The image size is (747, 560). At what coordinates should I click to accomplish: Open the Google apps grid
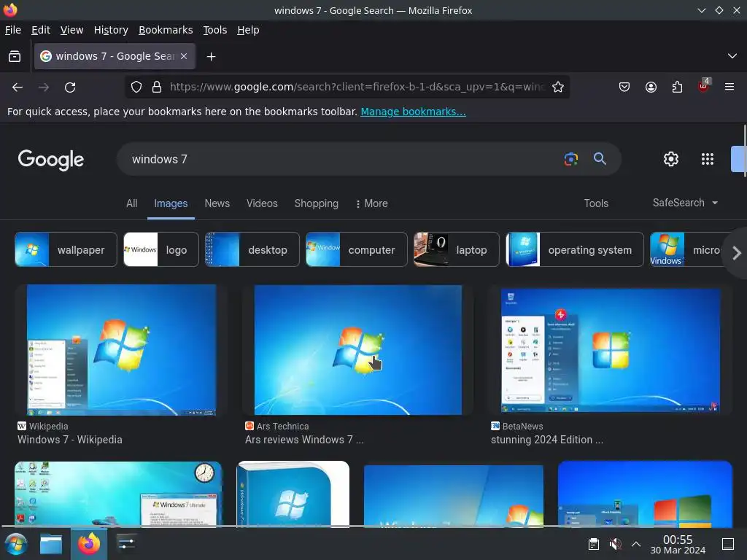[x=708, y=159]
